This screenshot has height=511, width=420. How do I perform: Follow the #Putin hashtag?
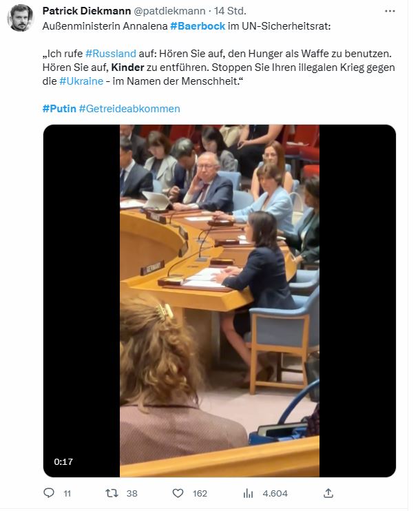click(x=59, y=109)
